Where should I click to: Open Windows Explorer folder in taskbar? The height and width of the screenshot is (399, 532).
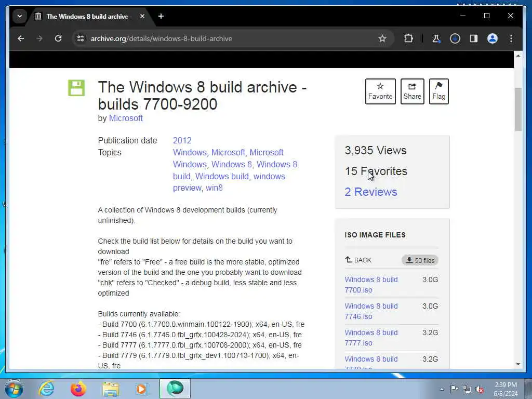(x=111, y=389)
